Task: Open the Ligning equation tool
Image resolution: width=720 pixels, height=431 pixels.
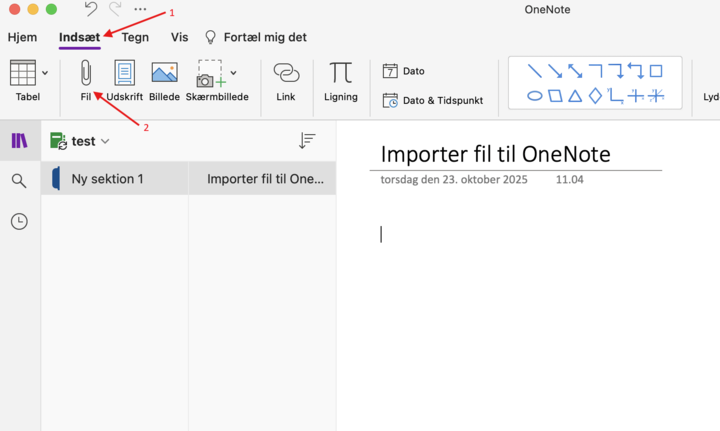Action: (341, 74)
